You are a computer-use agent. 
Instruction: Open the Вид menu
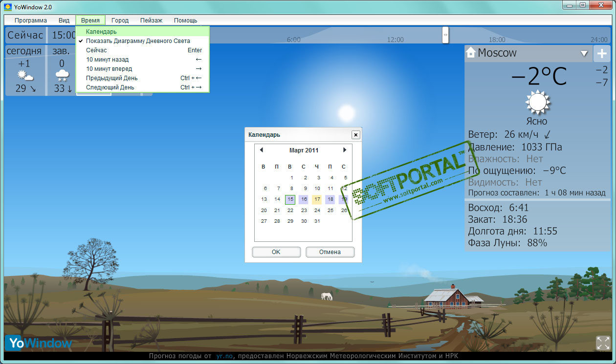(64, 21)
